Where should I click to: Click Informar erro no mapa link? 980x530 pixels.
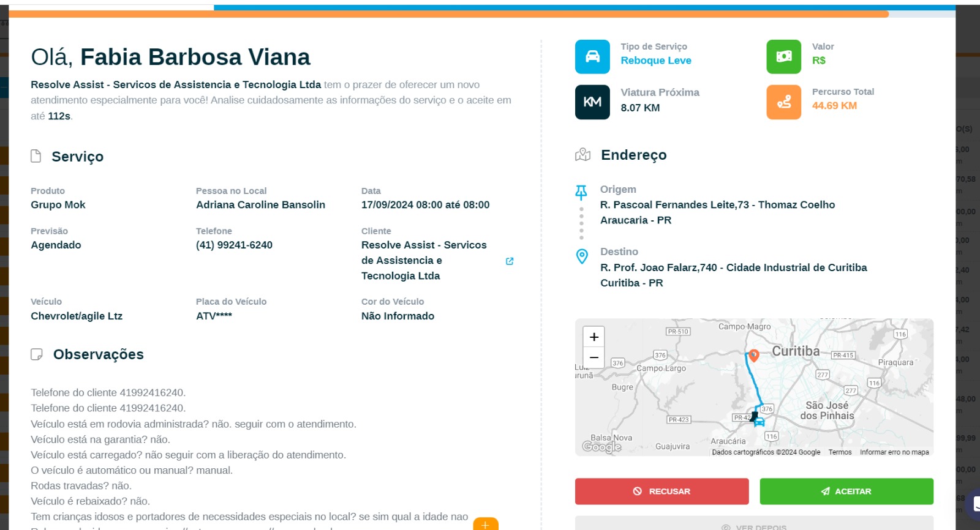click(894, 452)
